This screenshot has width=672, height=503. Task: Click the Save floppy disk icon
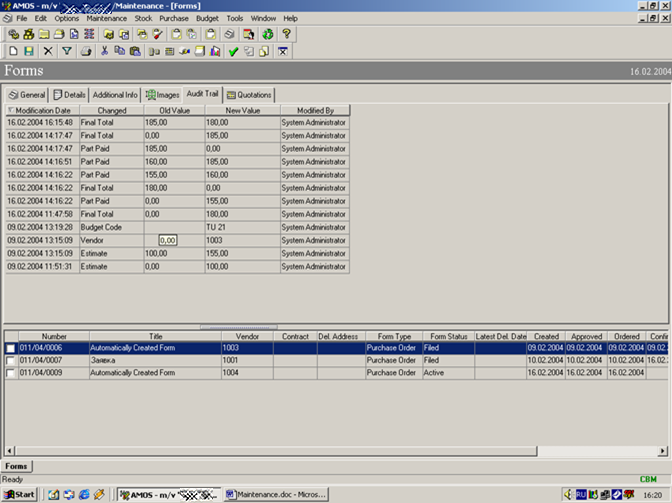[29, 50]
